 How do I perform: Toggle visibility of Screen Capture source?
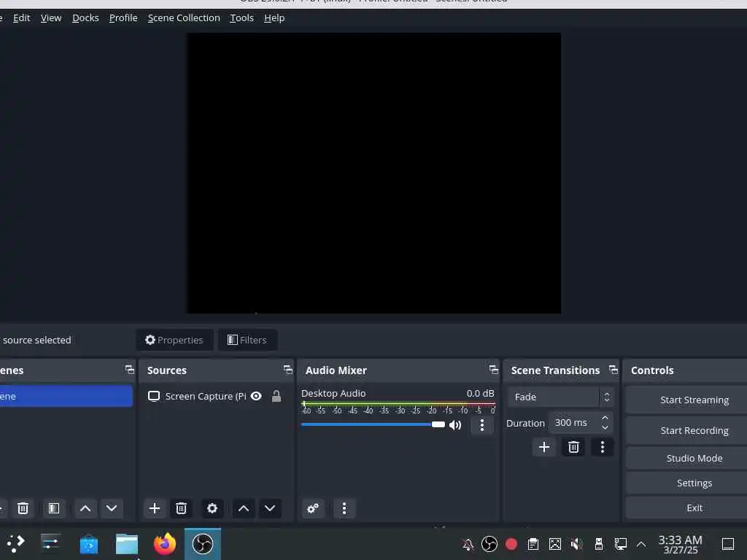256,396
